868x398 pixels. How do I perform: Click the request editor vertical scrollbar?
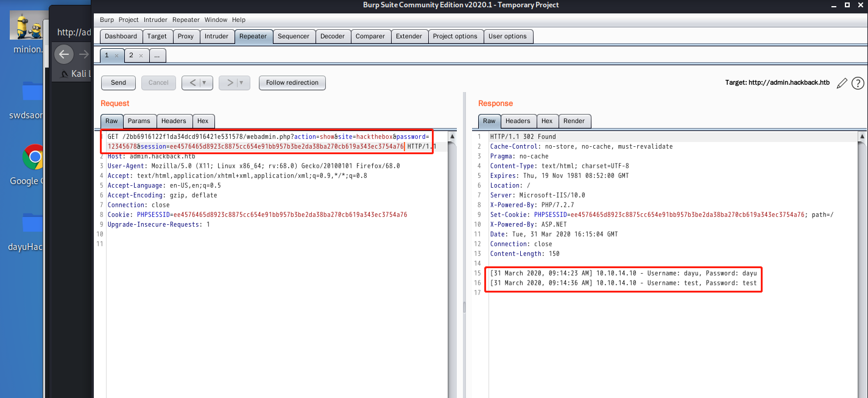point(452,264)
